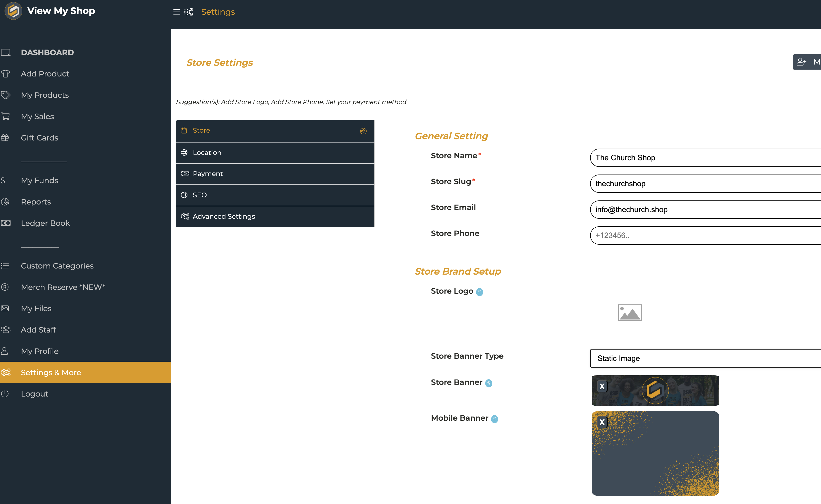Viewport: 821px width, 504px height.
Task: Click the globe icon beside SEO
Action: pos(184,195)
